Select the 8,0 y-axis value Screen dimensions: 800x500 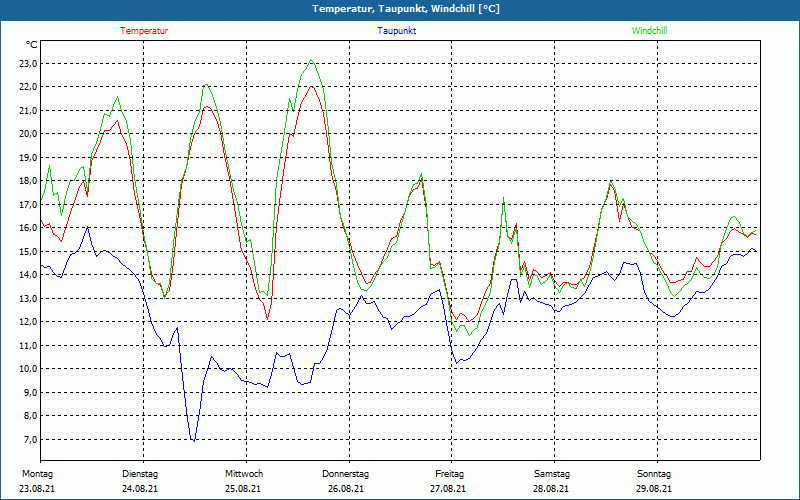(x=30, y=415)
